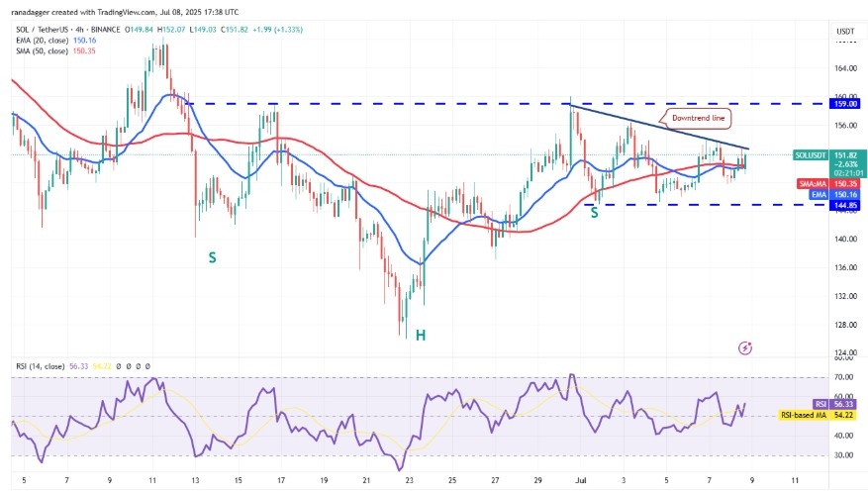Click the 30.00 RSI axis level
The width and height of the screenshot is (868, 494).
click(x=843, y=455)
